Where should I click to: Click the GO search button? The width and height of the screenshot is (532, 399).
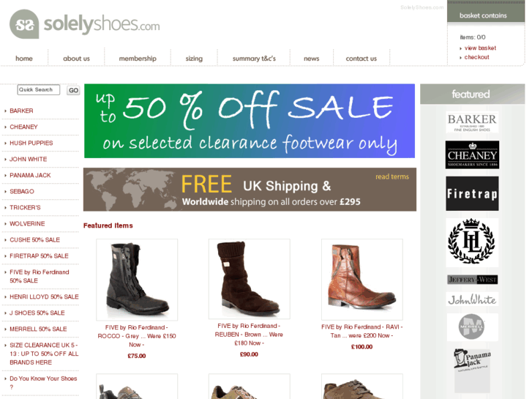pyautogui.click(x=73, y=90)
